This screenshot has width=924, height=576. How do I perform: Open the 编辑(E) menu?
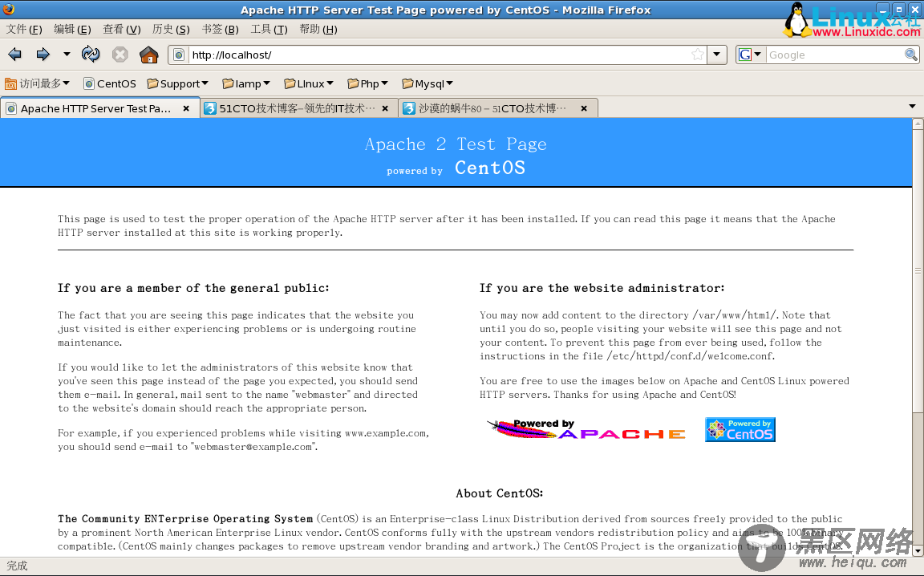[72, 30]
